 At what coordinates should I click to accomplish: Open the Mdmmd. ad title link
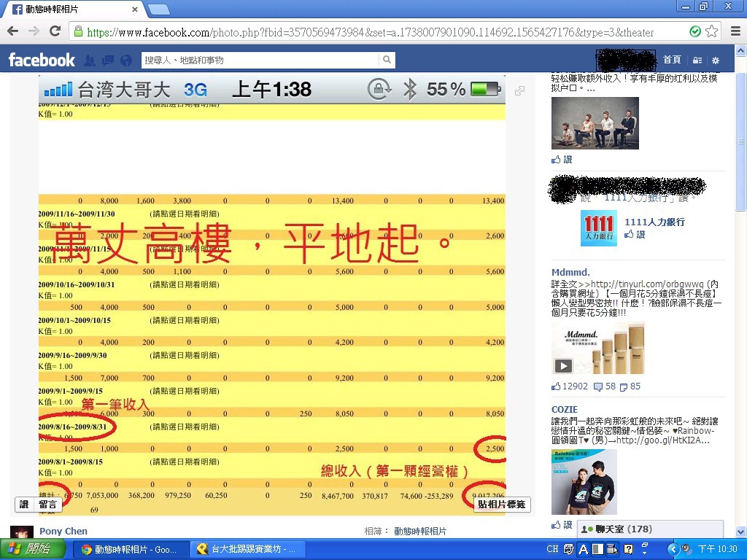pyautogui.click(x=570, y=273)
